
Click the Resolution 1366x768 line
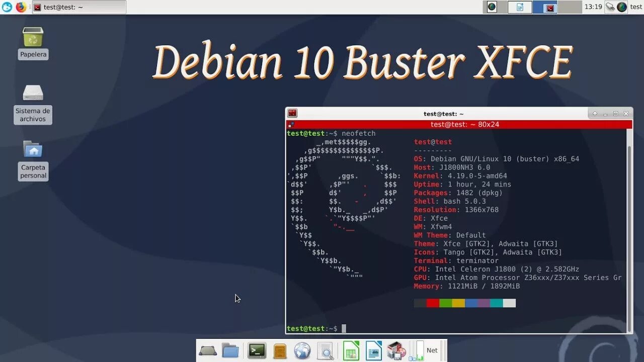[x=456, y=210]
